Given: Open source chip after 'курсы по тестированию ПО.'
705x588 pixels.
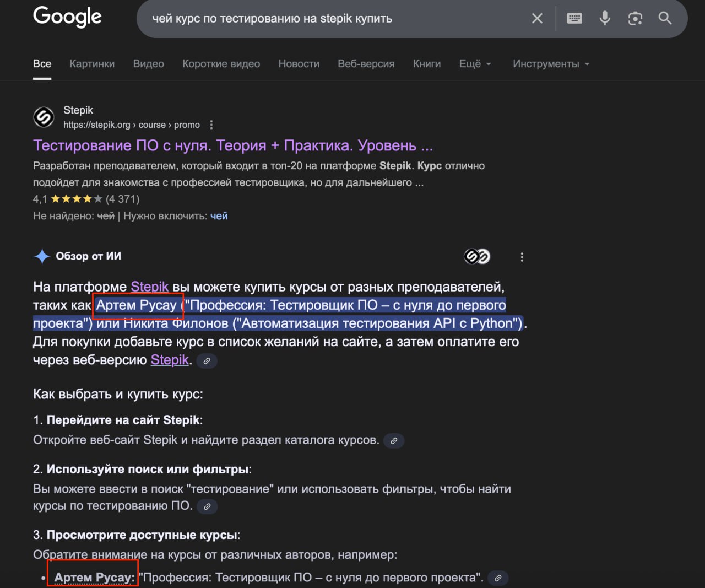Looking at the screenshot, I should click(x=207, y=506).
